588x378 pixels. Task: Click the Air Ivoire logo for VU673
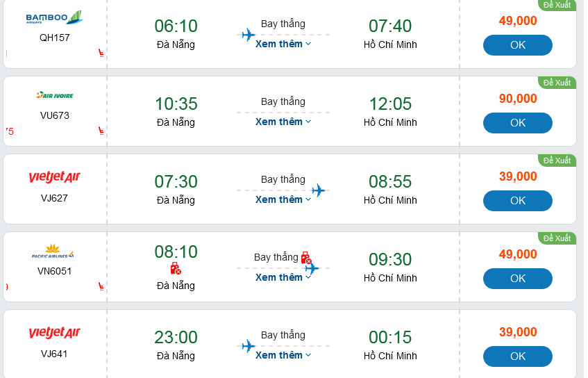click(x=54, y=95)
